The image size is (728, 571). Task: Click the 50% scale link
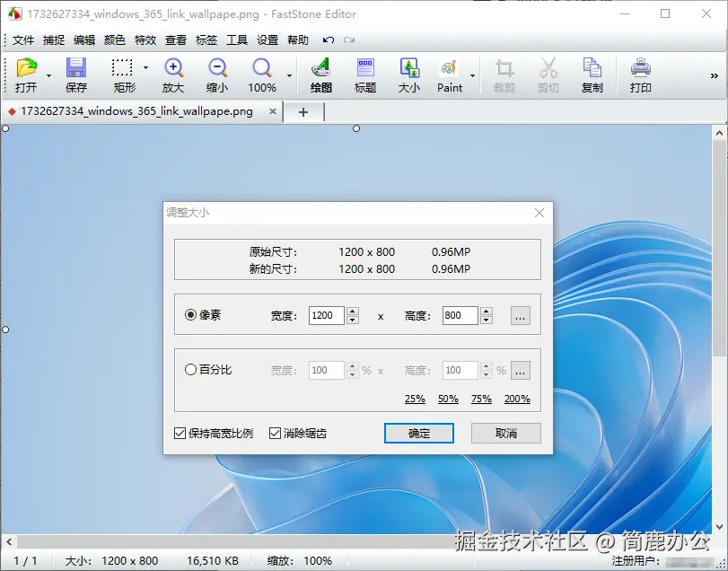(448, 399)
